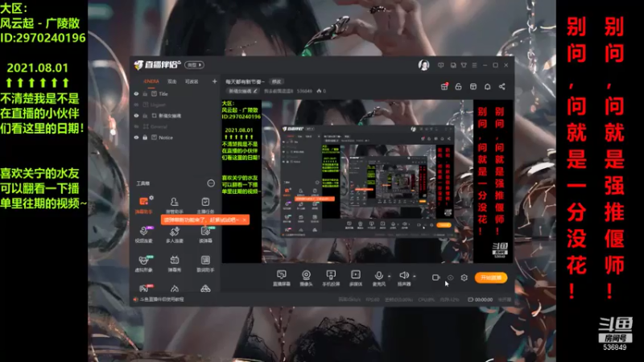Add a new scene with plus button
This screenshot has width=644, height=362.
pyautogui.click(x=214, y=82)
